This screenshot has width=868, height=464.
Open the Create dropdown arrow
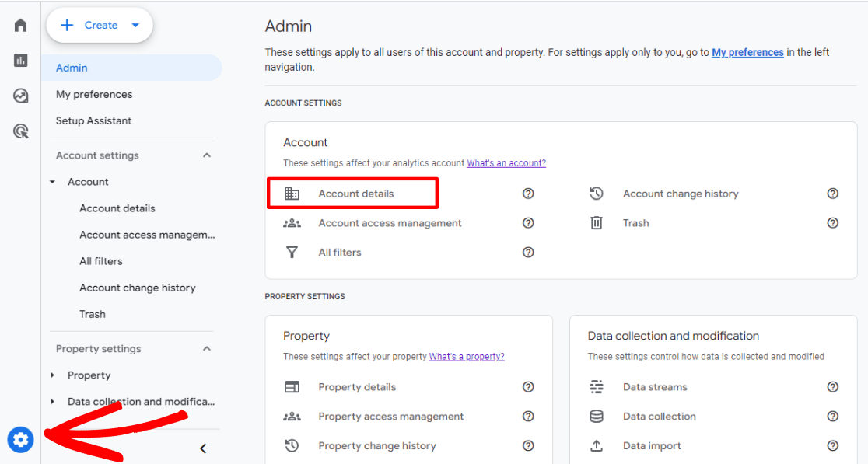tap(135, 25)
